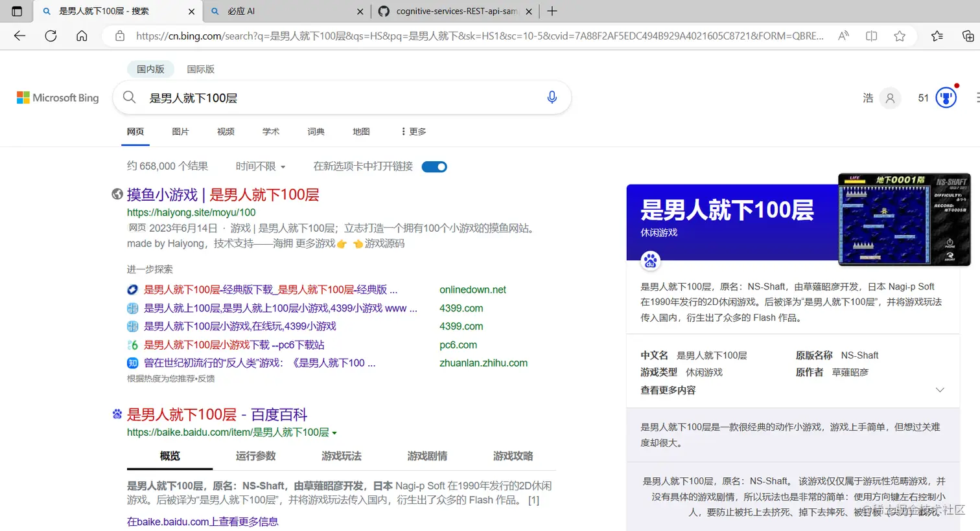The width and height of the screenshot is (980, 531).
Task: Activate read aloud icon in address bar
Action: 843,36
